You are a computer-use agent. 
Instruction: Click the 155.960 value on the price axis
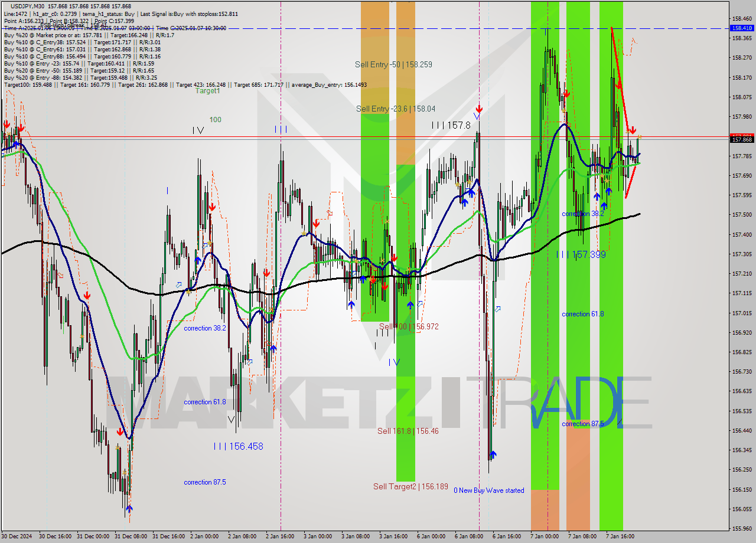pos(742,529)
